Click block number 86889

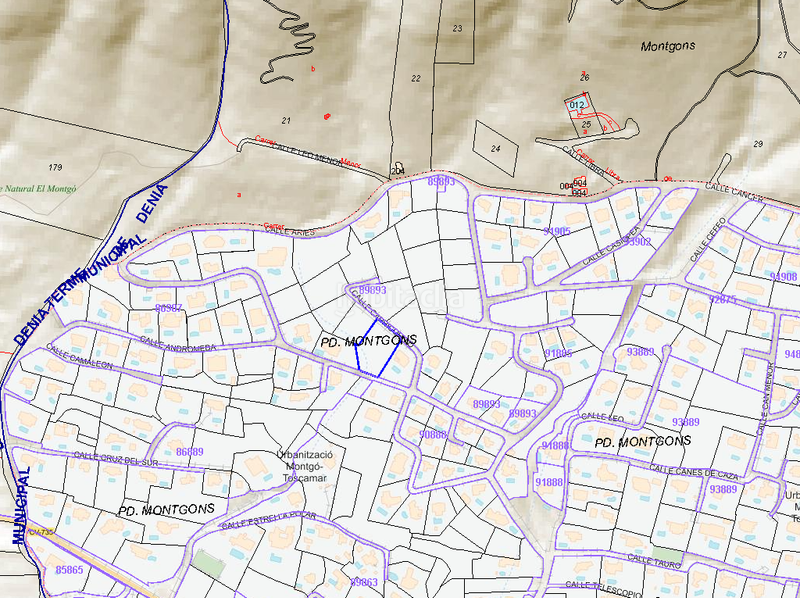tap(189, 452)
